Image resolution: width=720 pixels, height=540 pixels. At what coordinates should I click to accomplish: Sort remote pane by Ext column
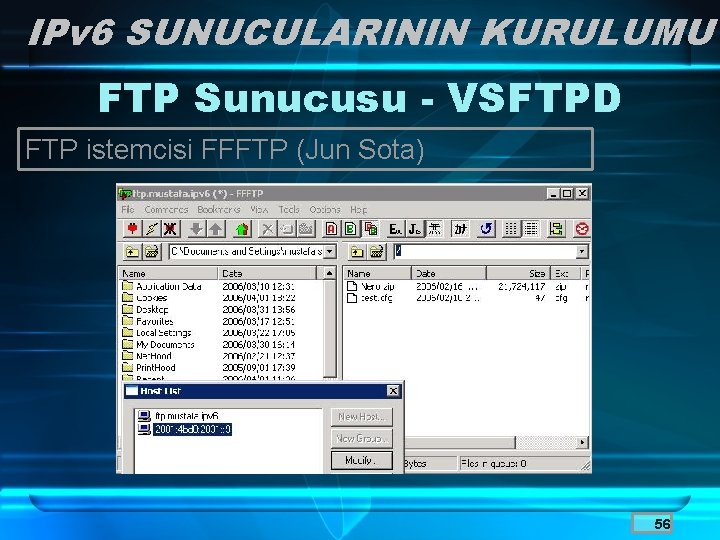[565, 273]
